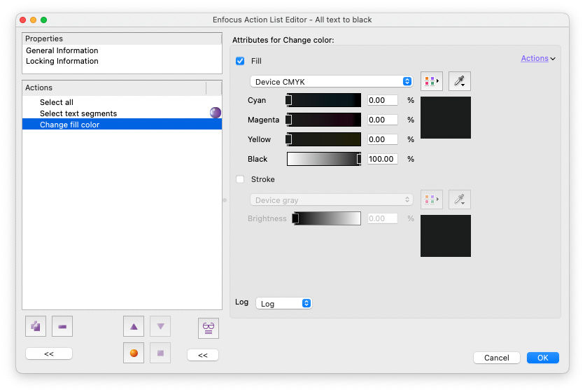Move action down with triangle button
This screenshot has height=392, width=585.
tap(160, 326)
